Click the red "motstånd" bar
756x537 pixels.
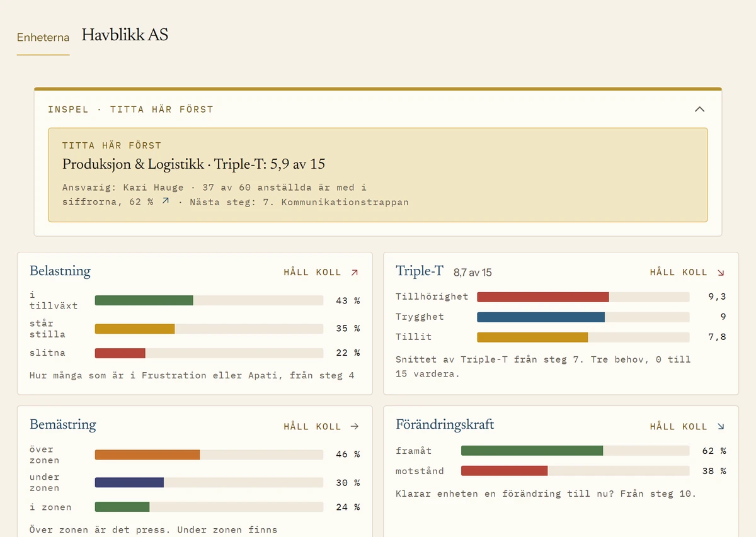[505, 471]
